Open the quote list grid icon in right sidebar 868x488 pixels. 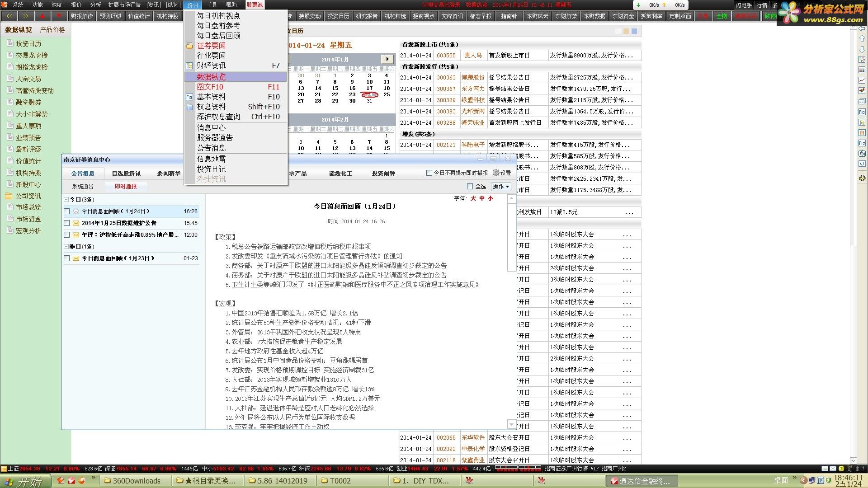(x=862, y=70)
